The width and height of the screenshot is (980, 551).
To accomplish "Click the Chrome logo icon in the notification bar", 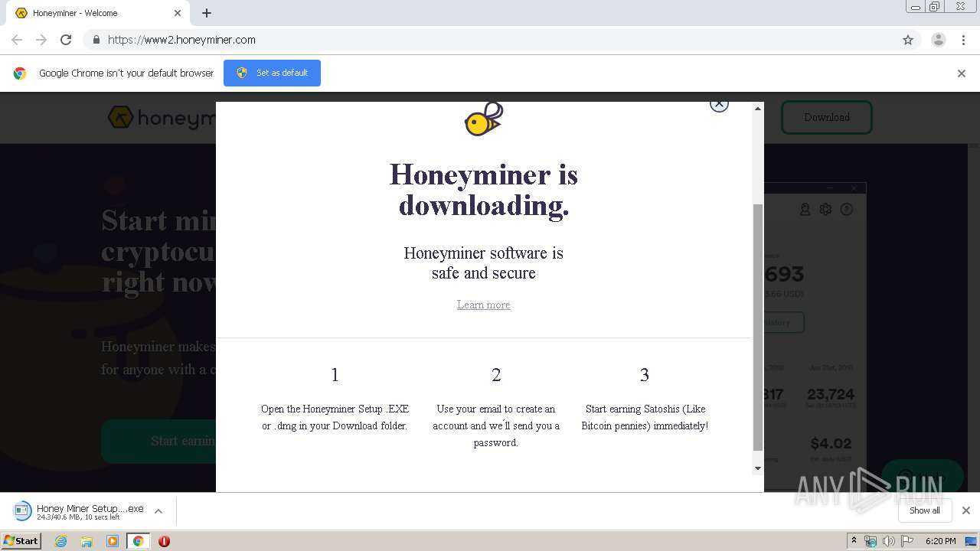I will point(20,73).
